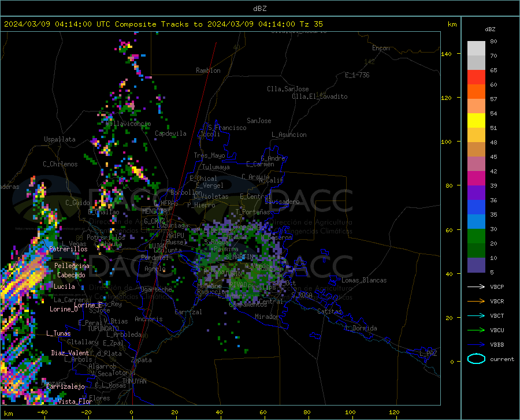The height and width of the screenshot is (420, 520).
Task: Click the 'Encon' map label
Action: point(381,48)
